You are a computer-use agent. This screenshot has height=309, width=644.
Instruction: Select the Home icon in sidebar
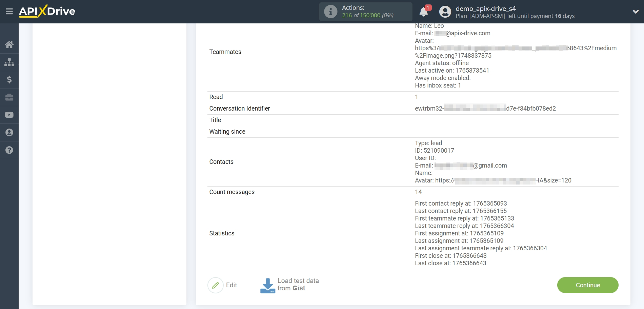click(x=9, y=44)
